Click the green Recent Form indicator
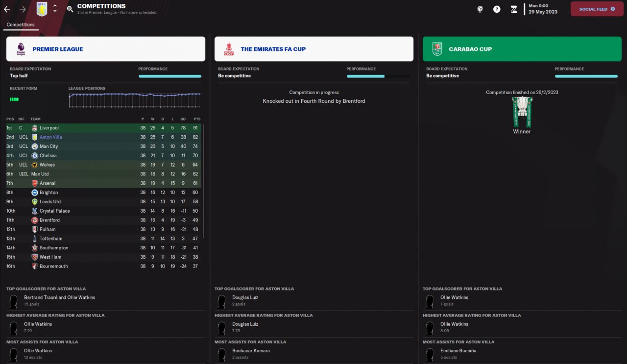The image size is (627, 364). 14,99
